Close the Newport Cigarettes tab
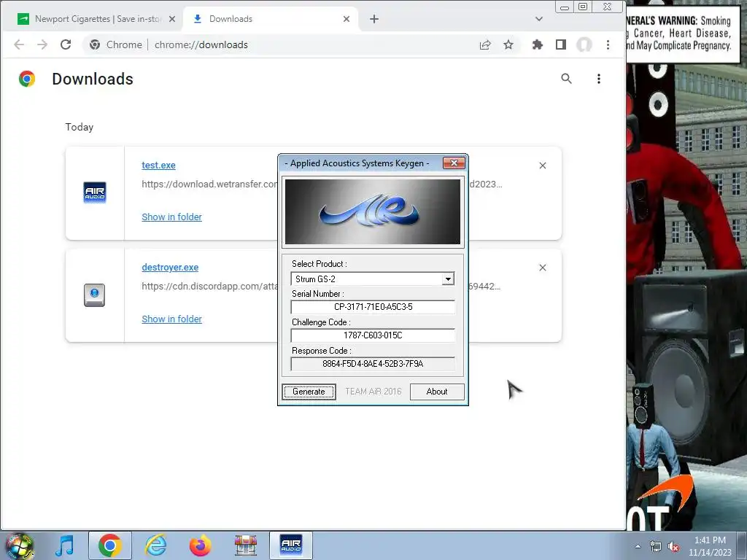The width and height of the screenshot is (747, 560). pos(172,19)
